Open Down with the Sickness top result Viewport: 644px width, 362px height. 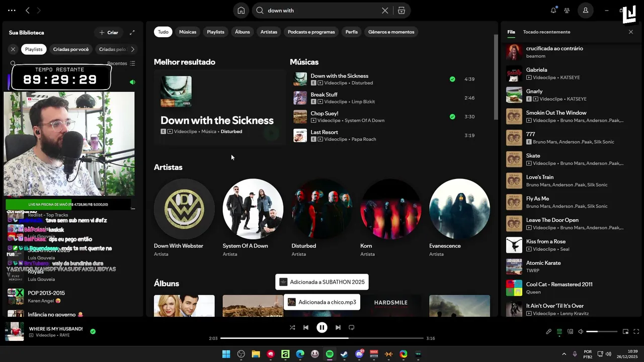(x=219, y=108)
